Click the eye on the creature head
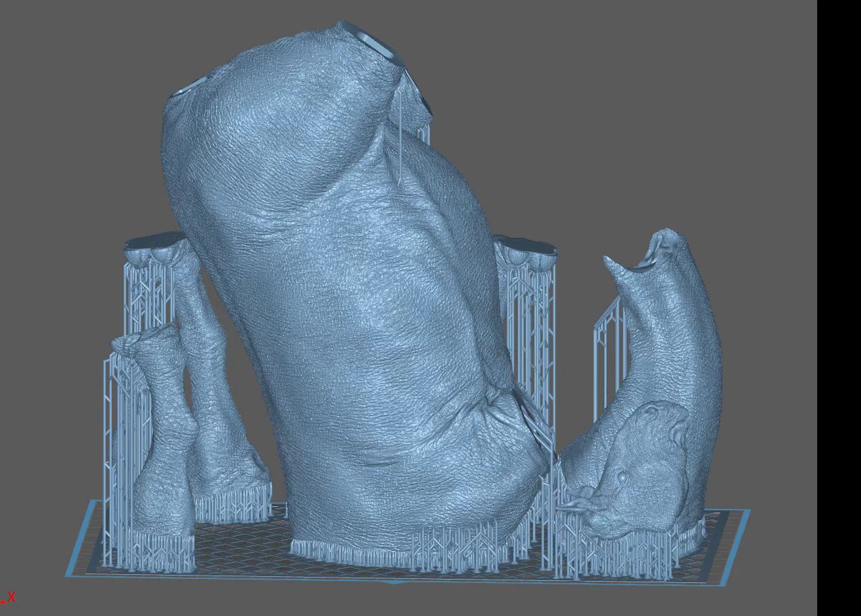 (x=622, y=478)
